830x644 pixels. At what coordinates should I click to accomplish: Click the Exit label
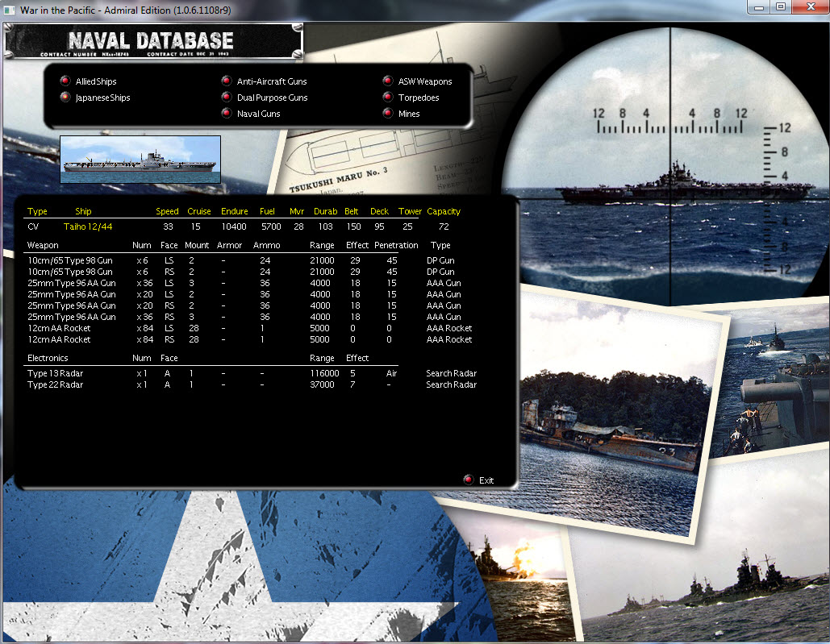click(x=486, y=480)
